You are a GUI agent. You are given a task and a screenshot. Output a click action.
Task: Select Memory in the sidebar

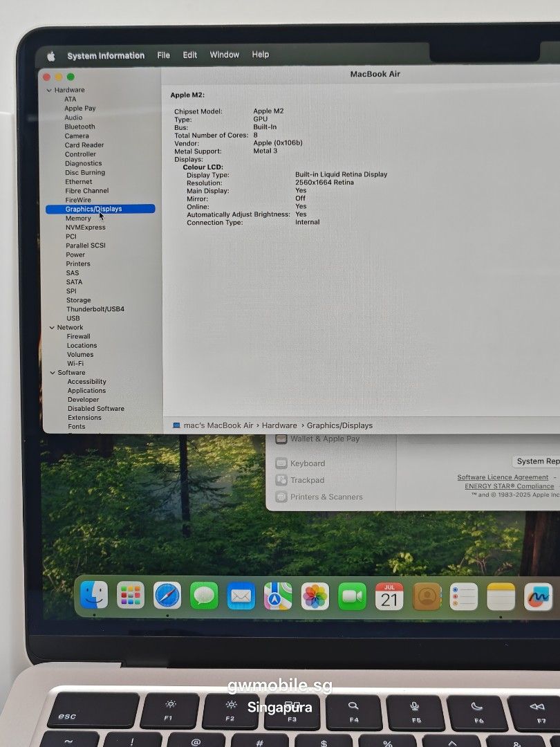point(78,218)
